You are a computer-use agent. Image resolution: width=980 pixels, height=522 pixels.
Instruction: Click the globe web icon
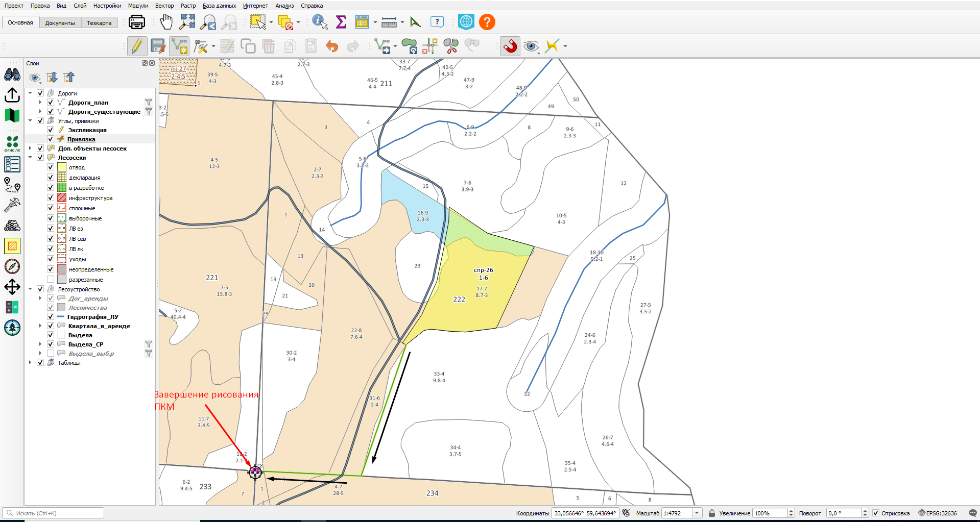click(466, 22)
